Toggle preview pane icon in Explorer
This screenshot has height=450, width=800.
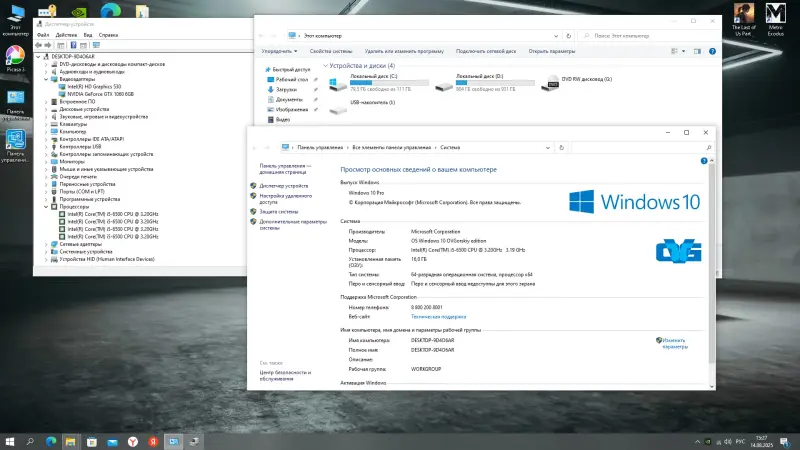(697, 51)
